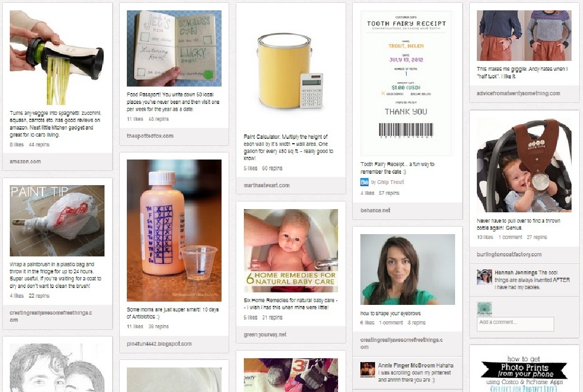583x392 pixels.
Task: Click the Chip Trout author link
Action: point(390,182)
